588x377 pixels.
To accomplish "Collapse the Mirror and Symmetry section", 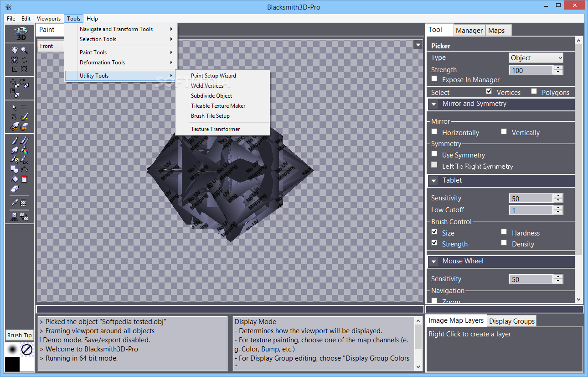I will pyautogui.click(x=433, y=104).
